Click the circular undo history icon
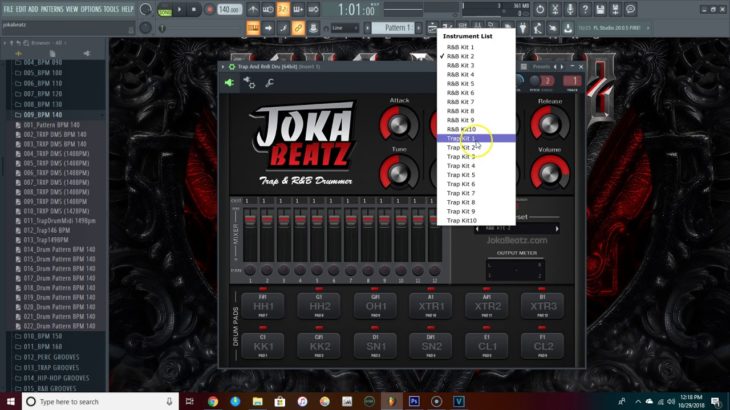This screenshot has height=410, width=730. (x=540, y=9)
